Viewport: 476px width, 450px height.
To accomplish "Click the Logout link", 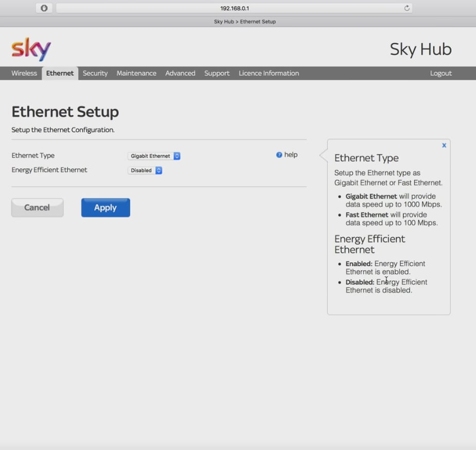I will pyautogui.click(x=441, y=73).
